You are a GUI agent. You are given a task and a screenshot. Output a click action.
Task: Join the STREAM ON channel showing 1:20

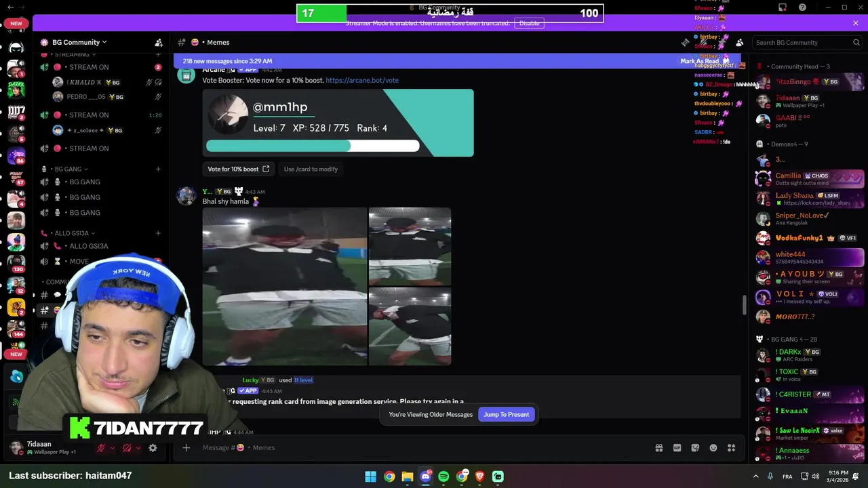(102, 115)
